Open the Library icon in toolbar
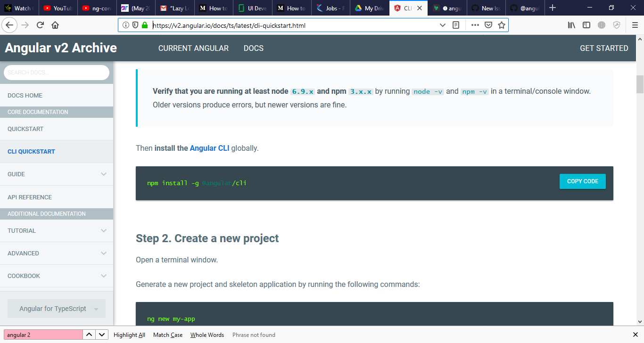This screenshot has width=644, height=343. 571,25
